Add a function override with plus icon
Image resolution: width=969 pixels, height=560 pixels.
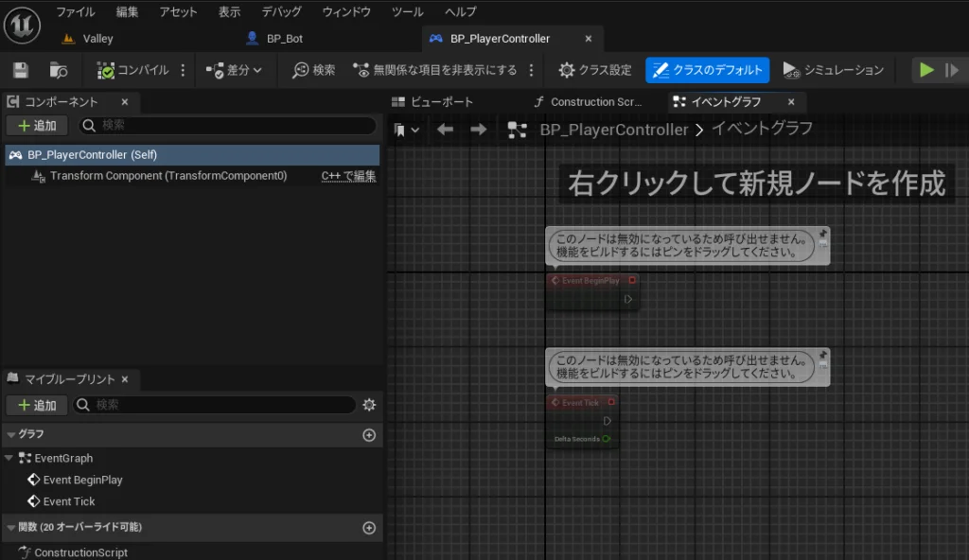coord(369,528)
